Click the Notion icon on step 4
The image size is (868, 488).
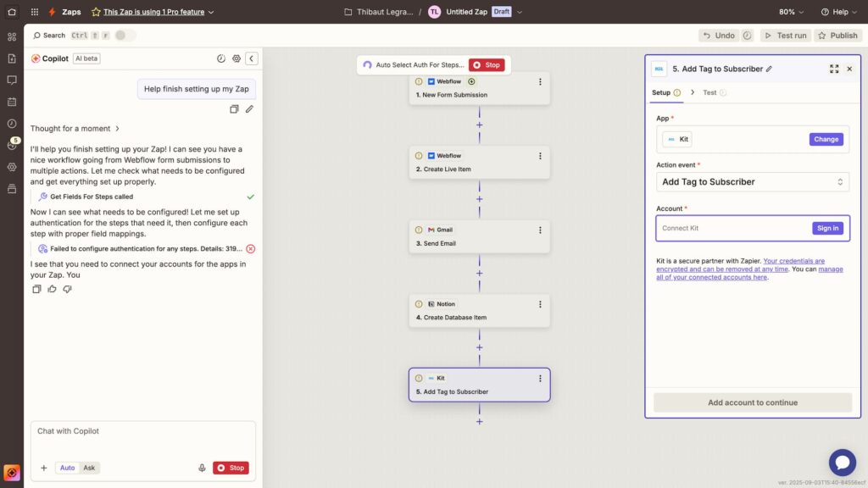pos(431,303)
